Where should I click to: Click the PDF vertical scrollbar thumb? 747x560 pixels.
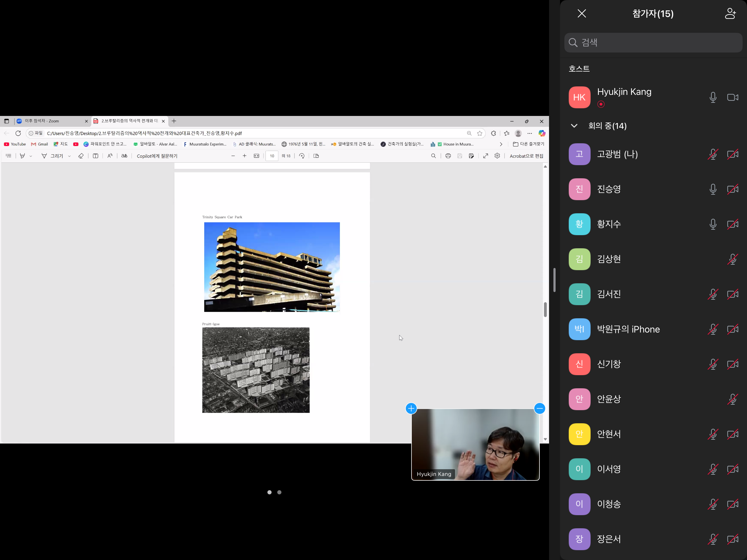pyautogui.click(x=545, y=310)
